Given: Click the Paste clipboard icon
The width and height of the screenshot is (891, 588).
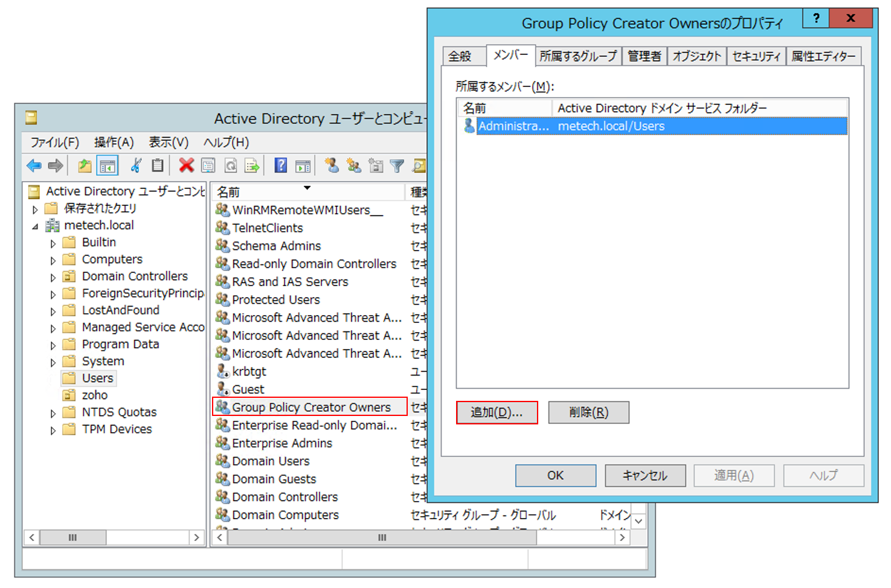Looking at the screenshot, I should (x=158, y=165).
